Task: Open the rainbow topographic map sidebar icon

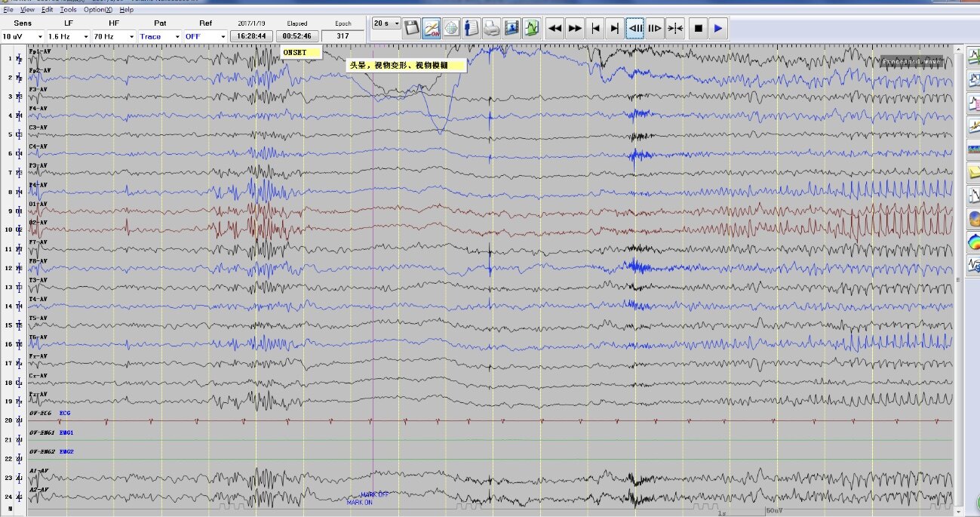Action: [973, 243]
